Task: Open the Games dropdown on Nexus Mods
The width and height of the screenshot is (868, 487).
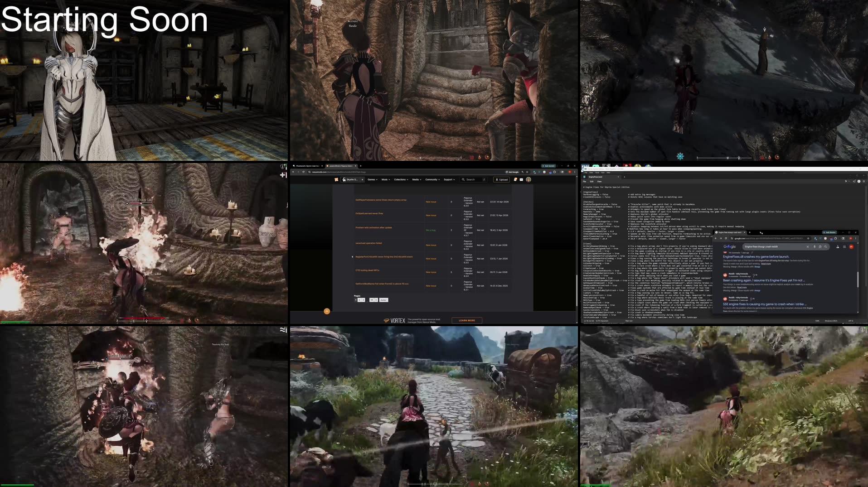Action: point(372,179)
